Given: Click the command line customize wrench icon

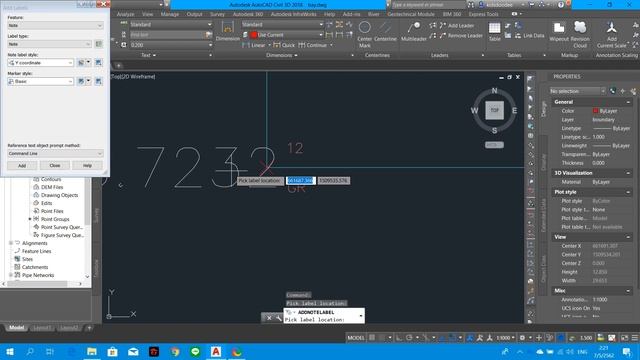Looking at the screenshot, I should tap(278, 318).
